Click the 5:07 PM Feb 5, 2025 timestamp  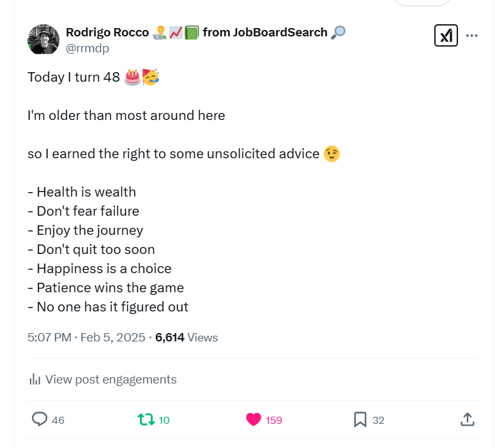(86, 338)
